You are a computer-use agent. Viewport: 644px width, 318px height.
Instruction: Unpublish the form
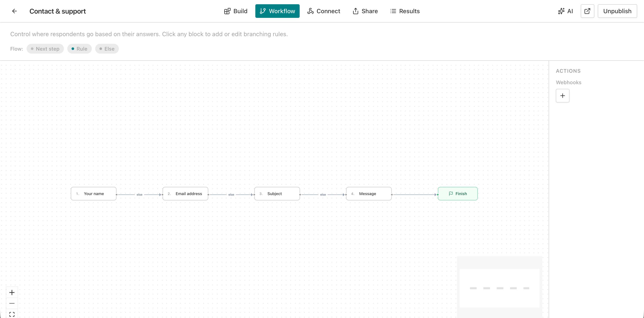(x=617, y=11)
